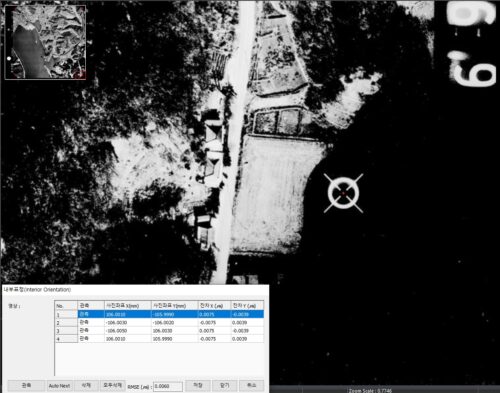500x393 pixels.
Task: Click the No. column header
Action: (66, 305)
